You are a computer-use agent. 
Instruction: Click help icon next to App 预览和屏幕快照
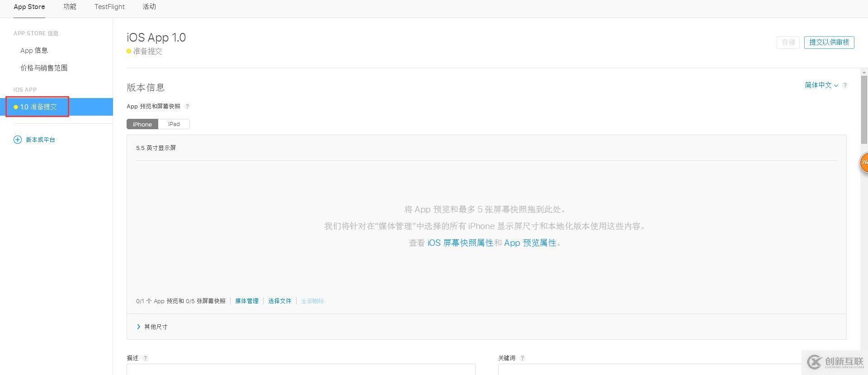[187, 107]
